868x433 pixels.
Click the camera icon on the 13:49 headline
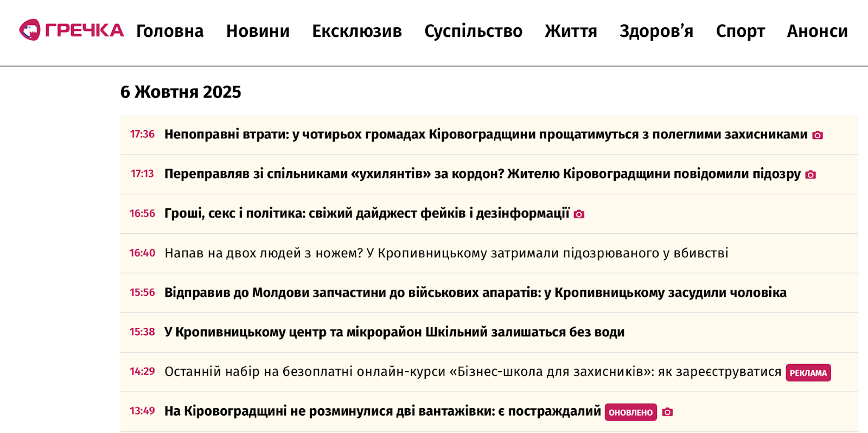668,412
